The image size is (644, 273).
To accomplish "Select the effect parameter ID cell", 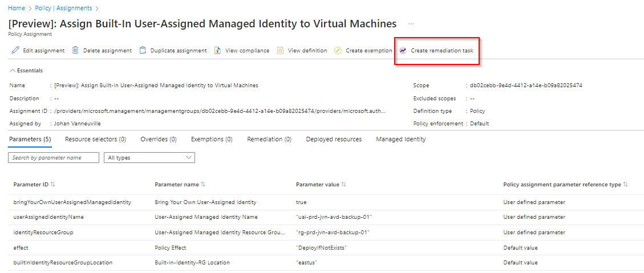I will (21, 247).
